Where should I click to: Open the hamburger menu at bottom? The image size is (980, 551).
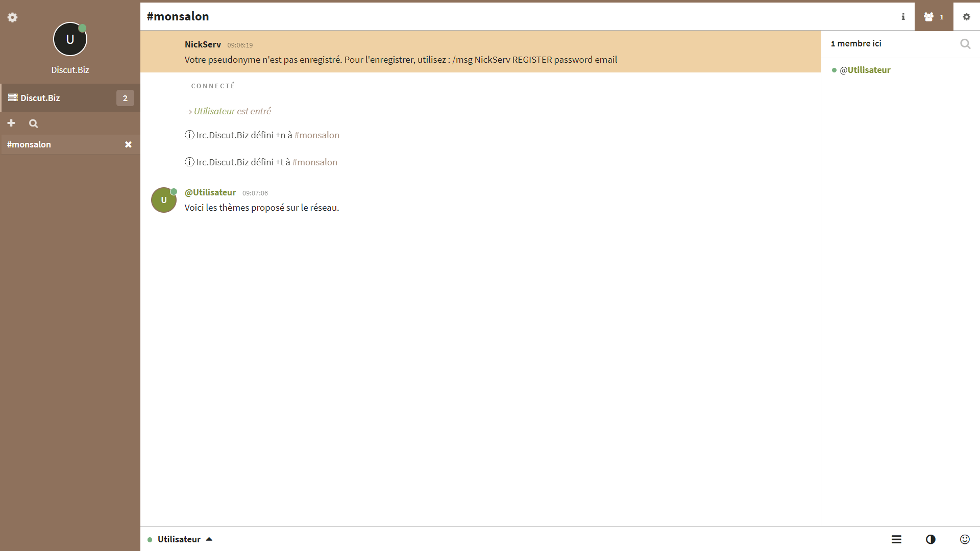896,539
